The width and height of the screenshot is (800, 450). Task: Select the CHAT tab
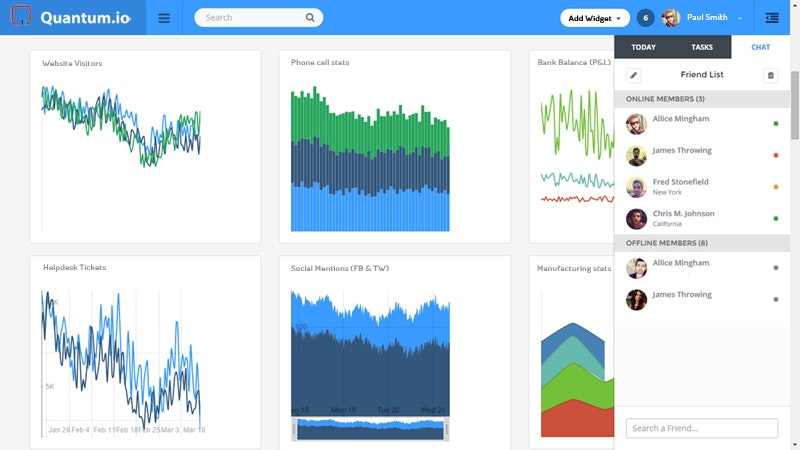pyautogui.click(x=760, y=47)
